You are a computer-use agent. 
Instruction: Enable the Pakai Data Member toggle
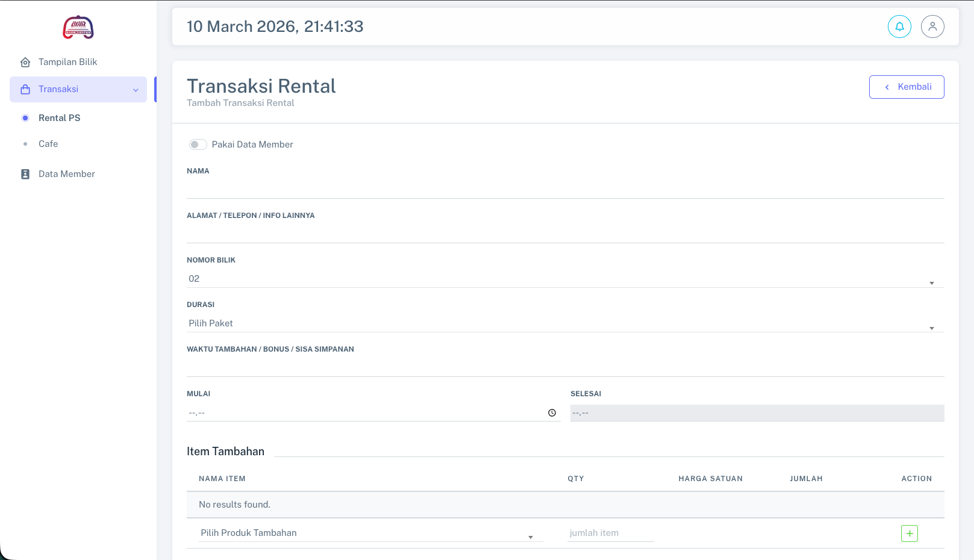198,145
